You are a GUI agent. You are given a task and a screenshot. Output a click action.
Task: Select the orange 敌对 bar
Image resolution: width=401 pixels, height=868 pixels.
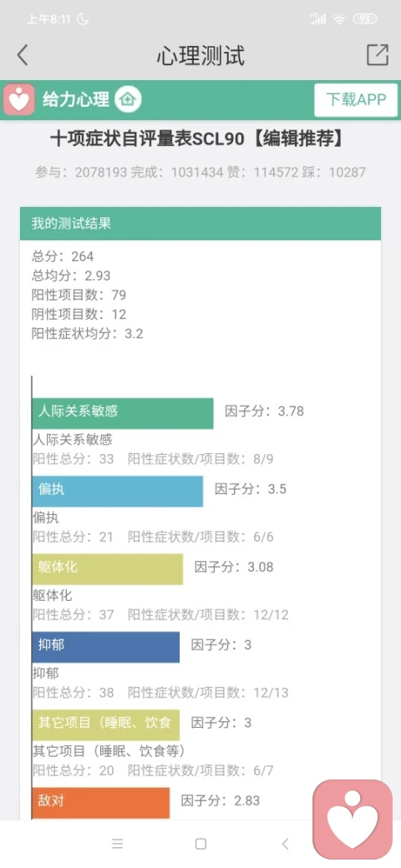[x=101, y=803]
